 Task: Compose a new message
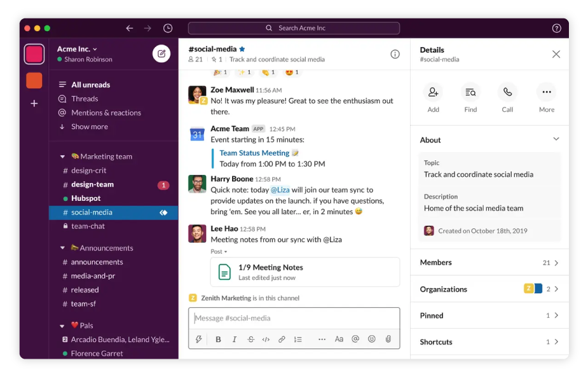coord(161,53)
